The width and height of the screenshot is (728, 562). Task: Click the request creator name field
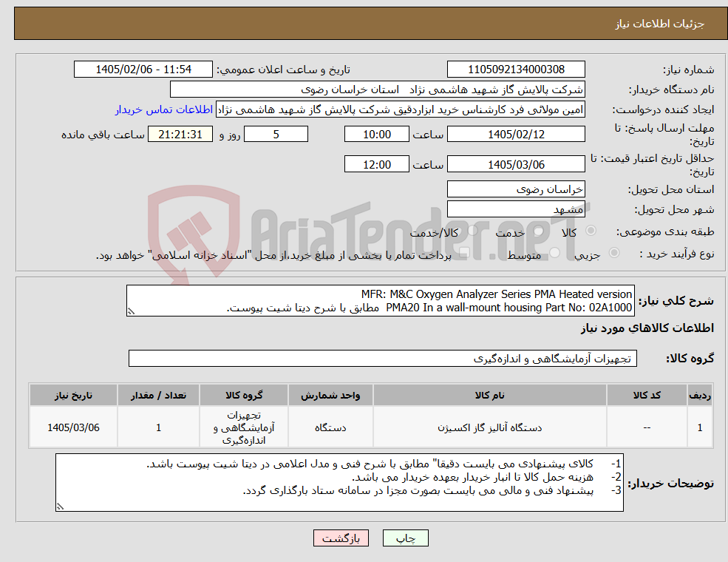click(401, 109)
